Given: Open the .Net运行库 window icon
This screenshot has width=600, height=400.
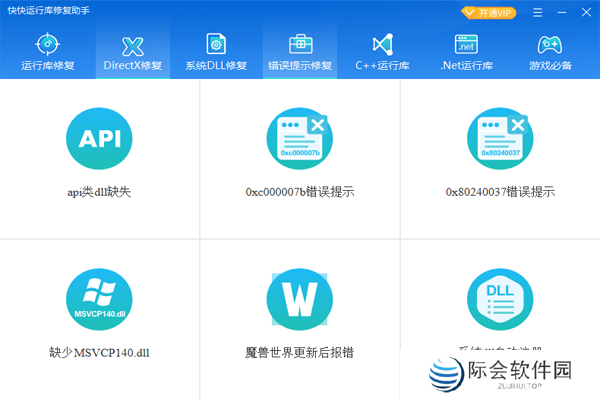Looking at the screenshot, I should (466, 44).
